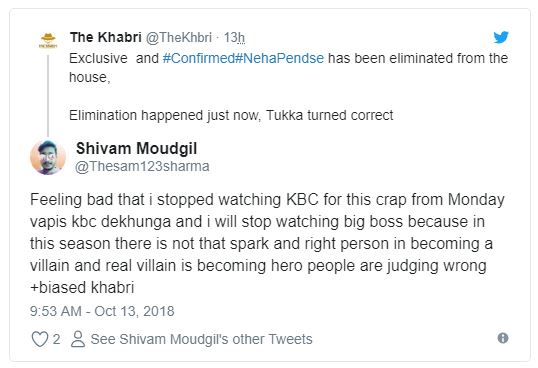Open The Khabri hat avatar
Viewport: 538px width, 368px height.
pyautogui.click(x=48, y=40)
